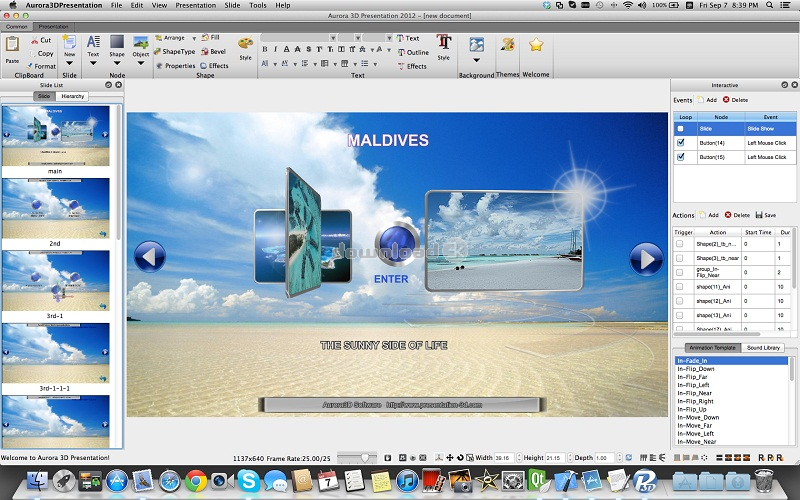Expand the Shape node dropdown arrow
800x500 pixels.
[x=117, y=63]
